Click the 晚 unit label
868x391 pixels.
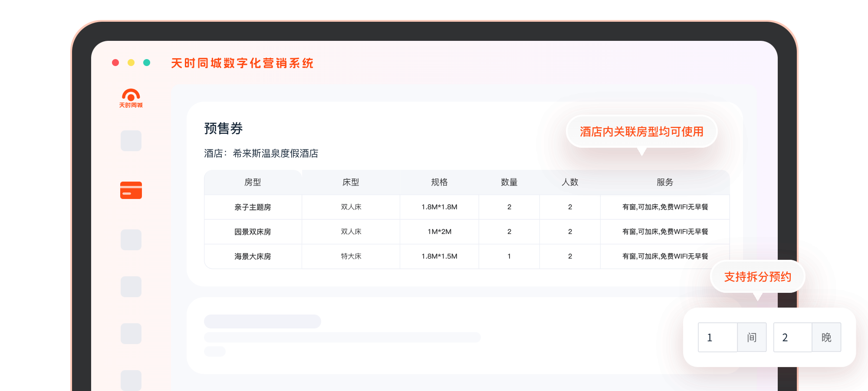[x=826, y=337]
